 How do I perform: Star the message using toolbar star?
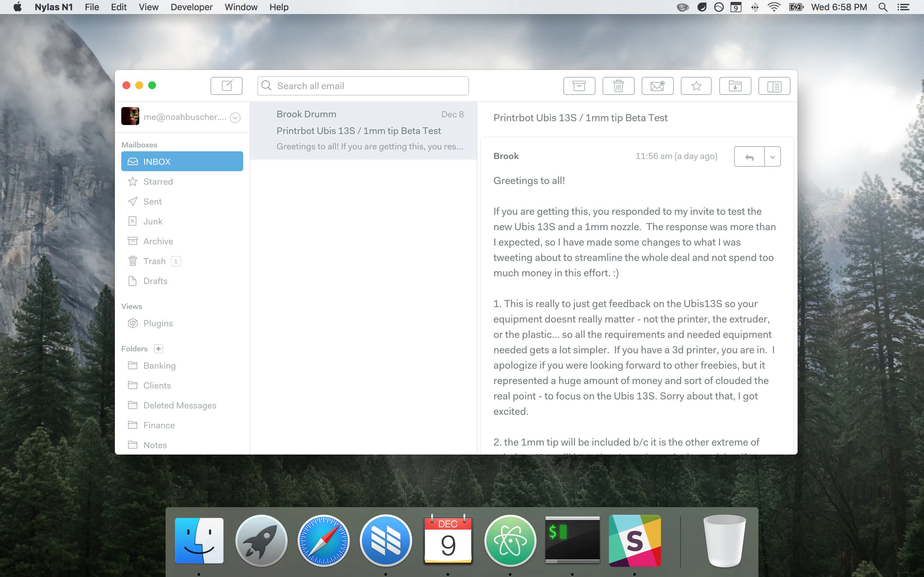pyautogui.click(x=696, y=86)
